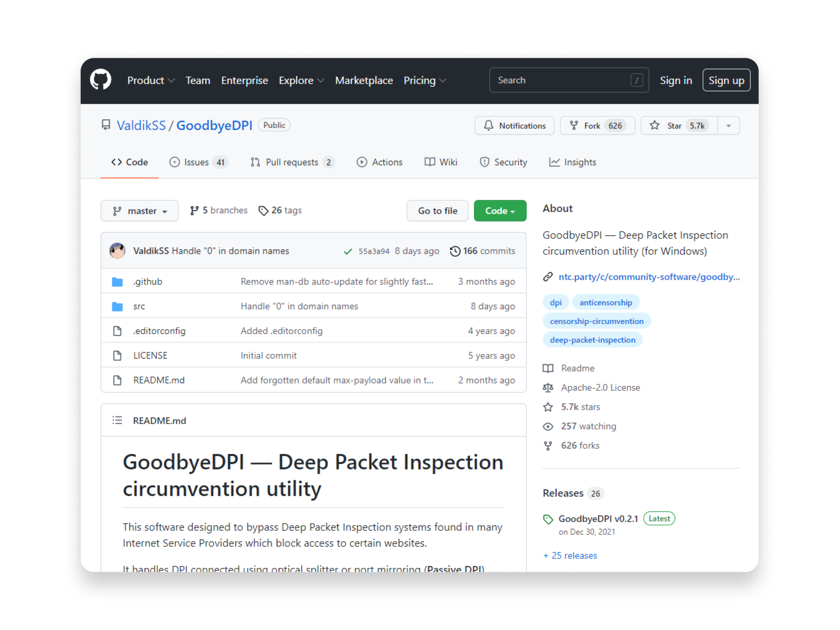Expand the Explore menu
Screen dimensions: 840x630
(301, 80)
